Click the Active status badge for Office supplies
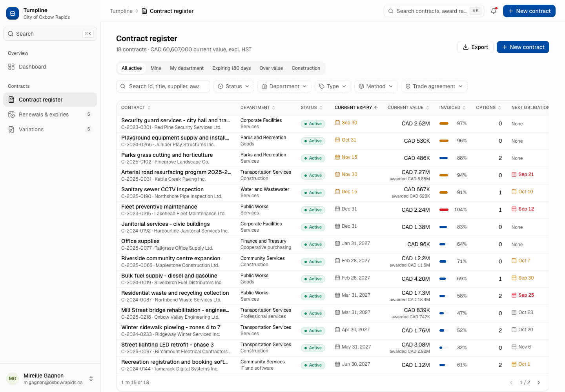 313,244
